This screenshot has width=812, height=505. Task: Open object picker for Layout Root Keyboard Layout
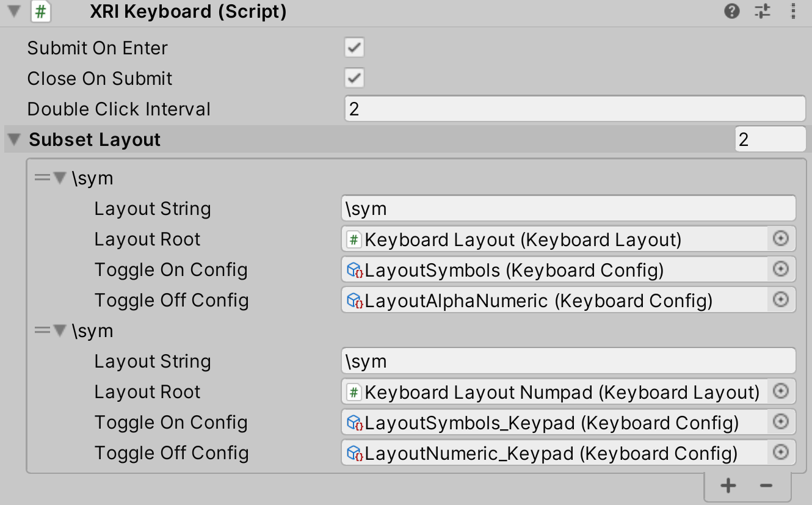[780, 239]
